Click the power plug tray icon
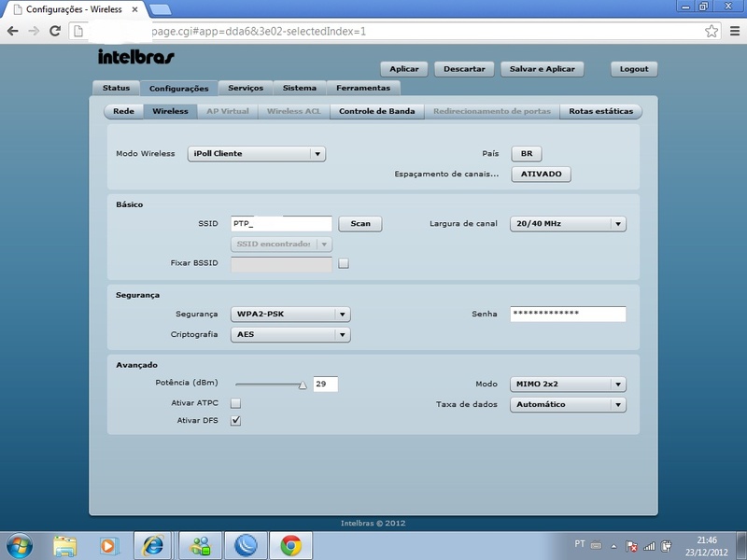Image resolution: width=747 pixels, height=560 pixels. pos(667,546)
